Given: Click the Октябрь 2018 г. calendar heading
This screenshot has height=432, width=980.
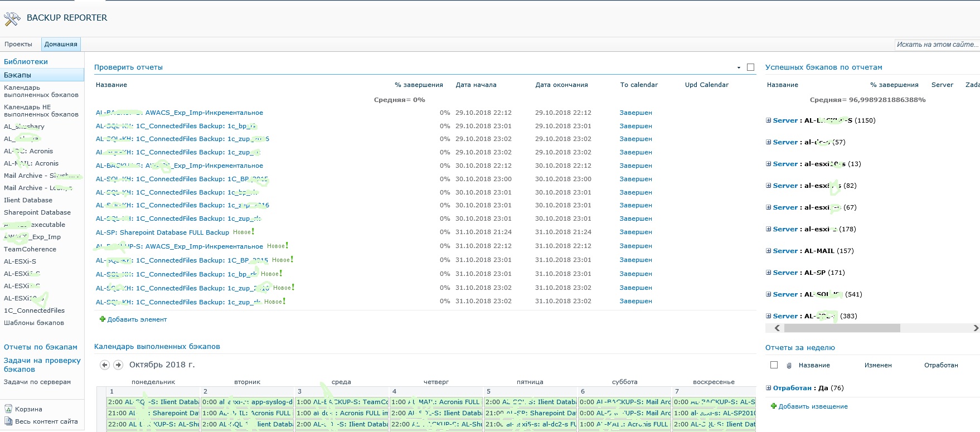Looking at the screenshot, I should (162, 365).
